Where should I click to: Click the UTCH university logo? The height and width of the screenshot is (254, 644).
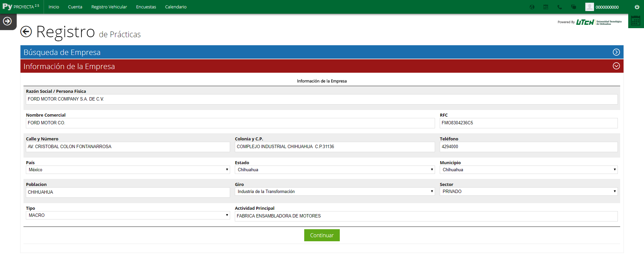click(599, 22)
